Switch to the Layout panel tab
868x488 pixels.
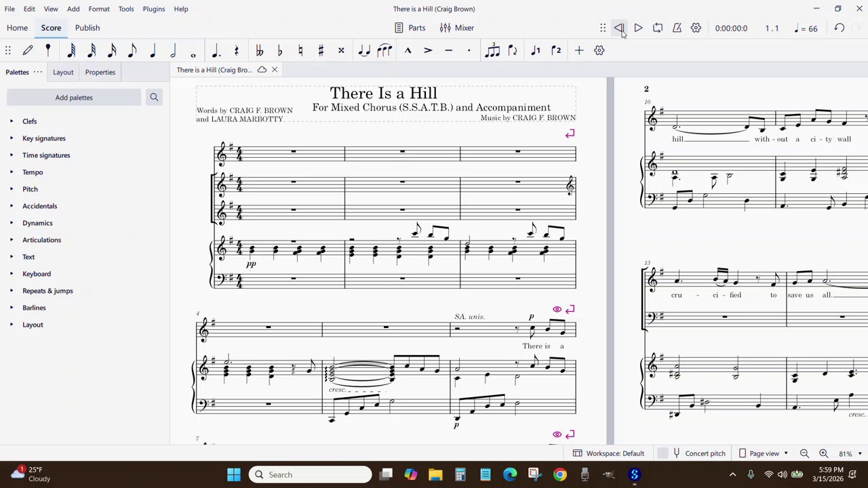pyautogui.click(x=63, y=72)
